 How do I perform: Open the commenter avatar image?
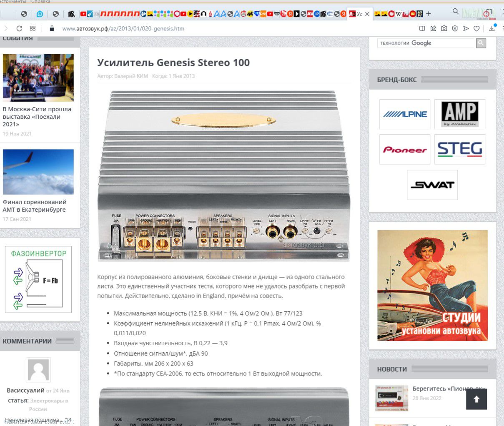pyautogui.click(x=38, y=370)
